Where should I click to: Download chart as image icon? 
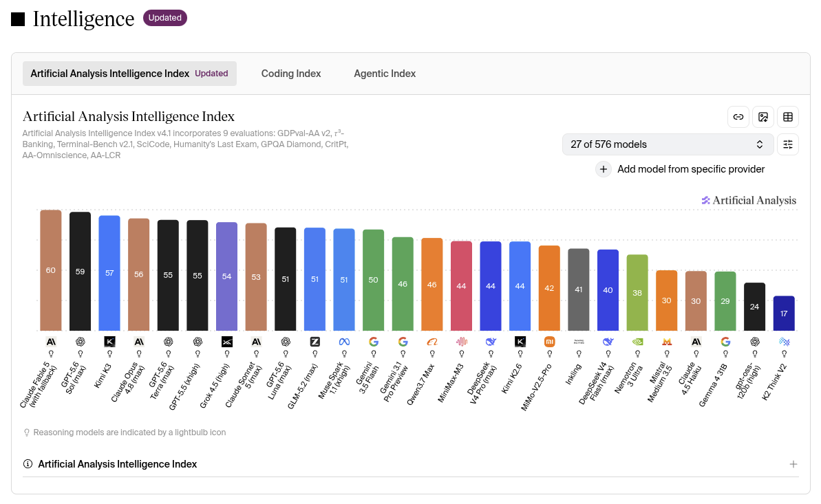click(763, 117)
